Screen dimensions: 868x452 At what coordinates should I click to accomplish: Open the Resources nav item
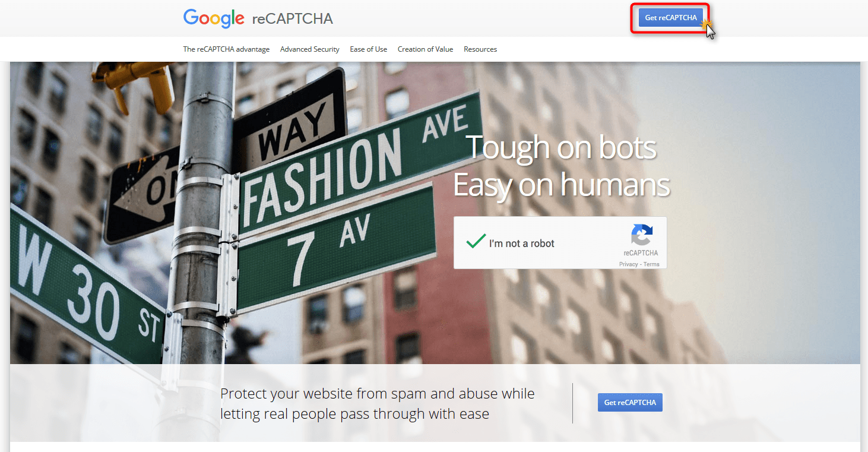point(480,49)
